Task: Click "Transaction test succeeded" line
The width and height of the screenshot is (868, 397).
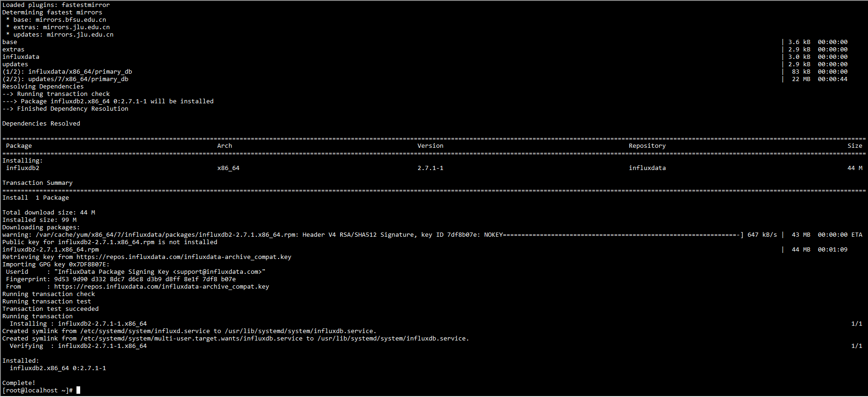Action: [51, 309]
